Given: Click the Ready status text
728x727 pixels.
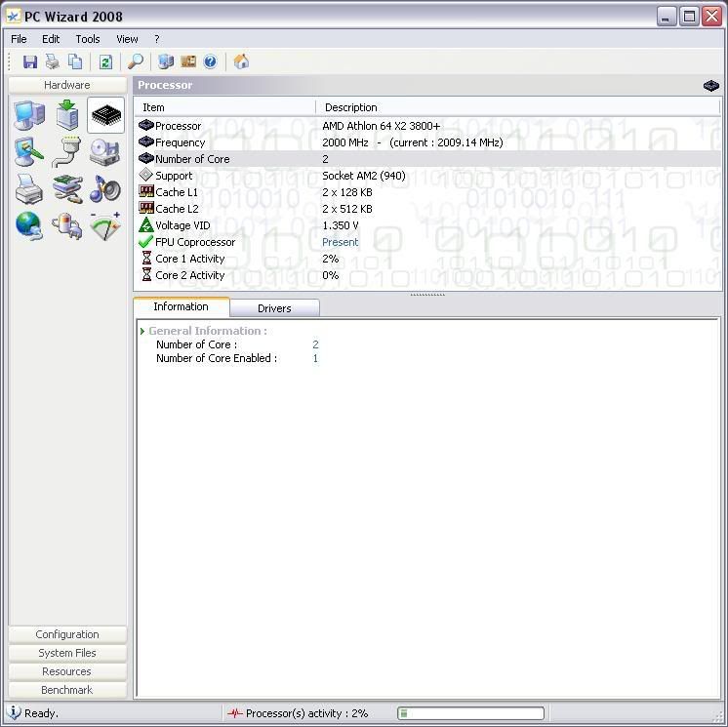Looking at the screenshot, I should tap(41, 713).
